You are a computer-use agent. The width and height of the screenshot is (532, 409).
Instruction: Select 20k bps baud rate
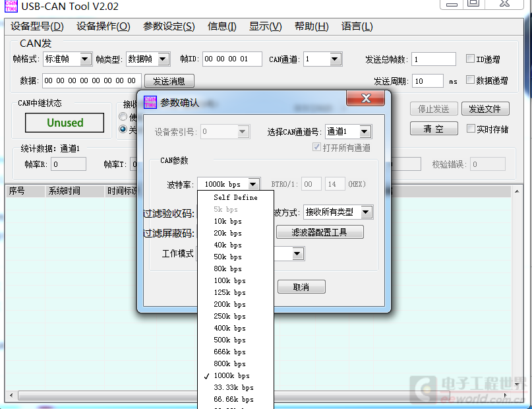tap(235, 233)
